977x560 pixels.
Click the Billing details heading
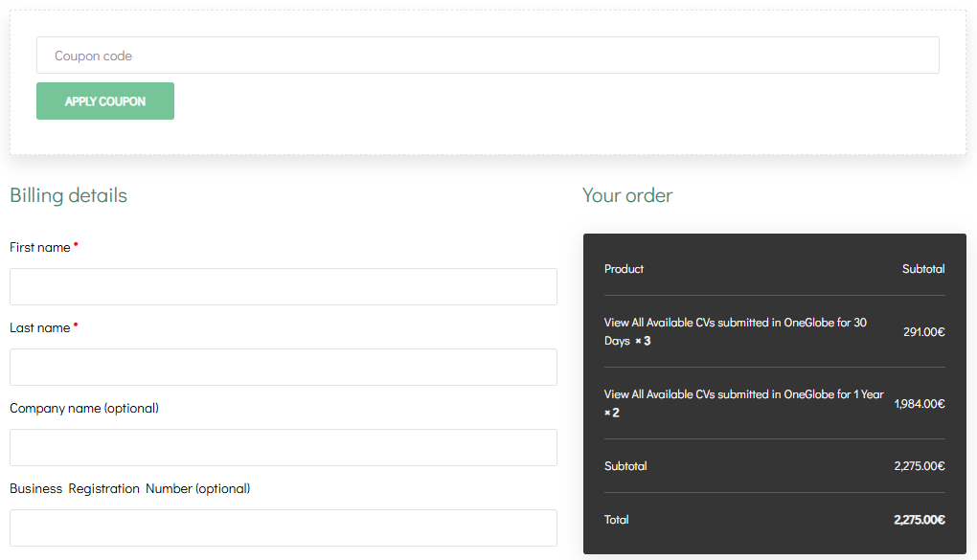click(x=68, y=195)
